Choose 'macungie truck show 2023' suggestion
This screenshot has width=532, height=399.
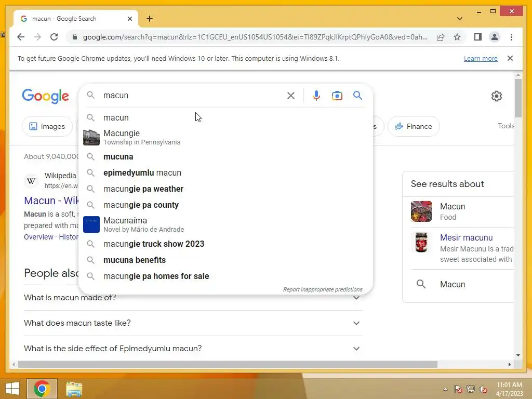[x=225, y=244]
